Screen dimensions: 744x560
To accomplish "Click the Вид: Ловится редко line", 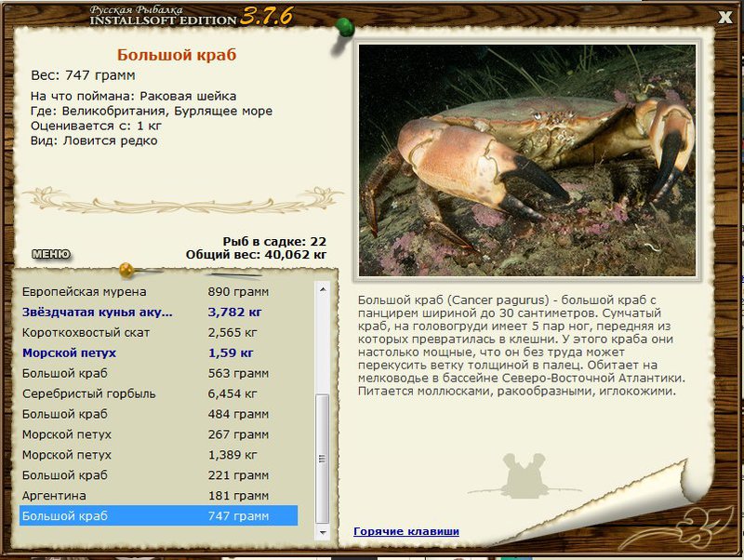I will [94, 140].
